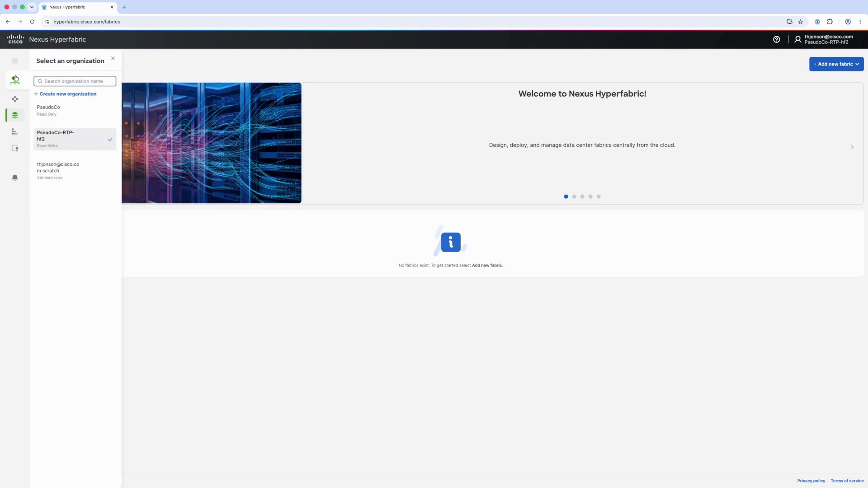Click the organization selector sidebar icon
868x488 pixels.
[x=15, y=80]
